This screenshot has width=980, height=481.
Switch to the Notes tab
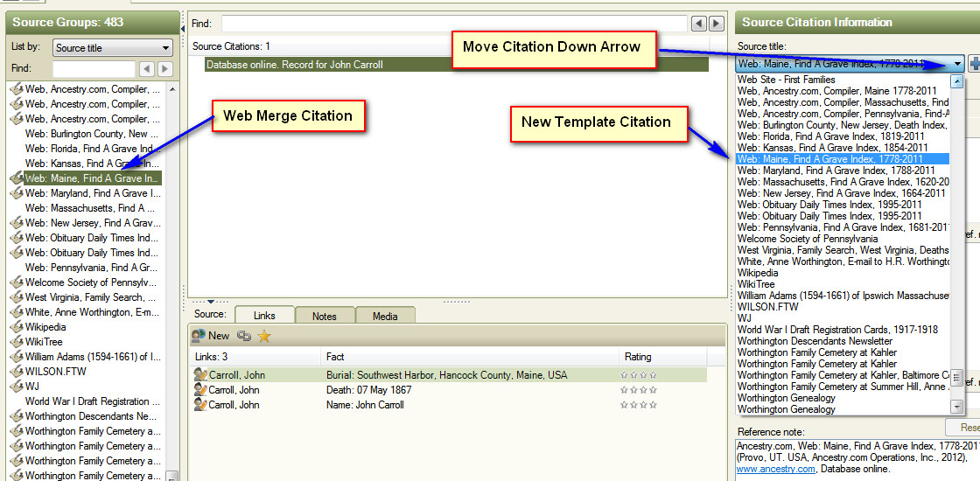(x=325, y=316)
